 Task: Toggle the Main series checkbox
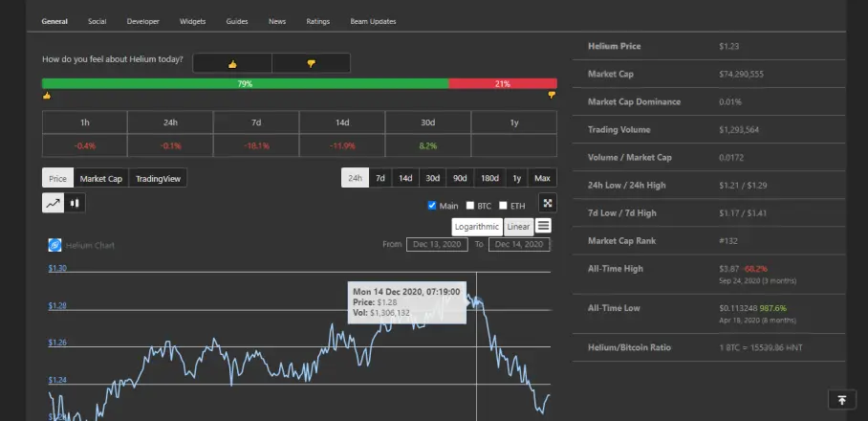432,206
